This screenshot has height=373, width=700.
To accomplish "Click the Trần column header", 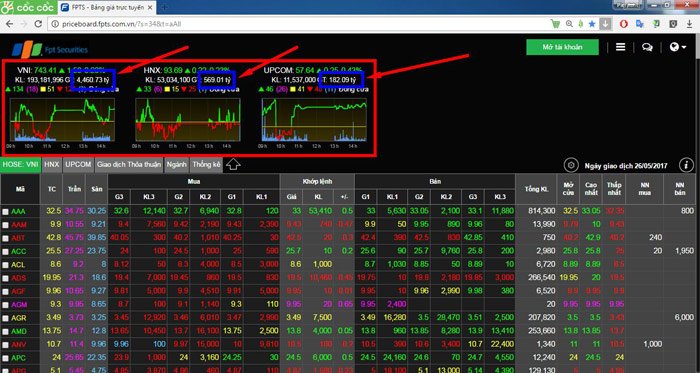I will (74, 189).
